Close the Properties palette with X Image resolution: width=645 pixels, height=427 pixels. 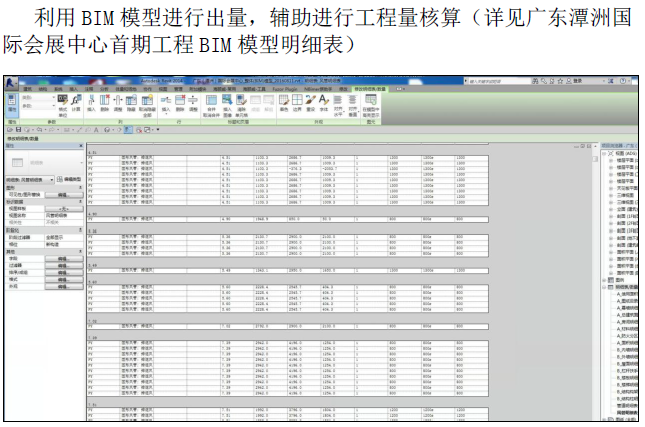81,146
